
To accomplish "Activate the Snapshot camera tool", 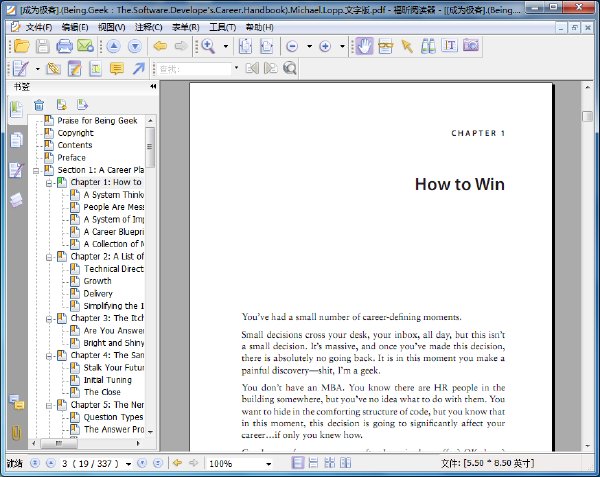I will click(x=471, y=46).
